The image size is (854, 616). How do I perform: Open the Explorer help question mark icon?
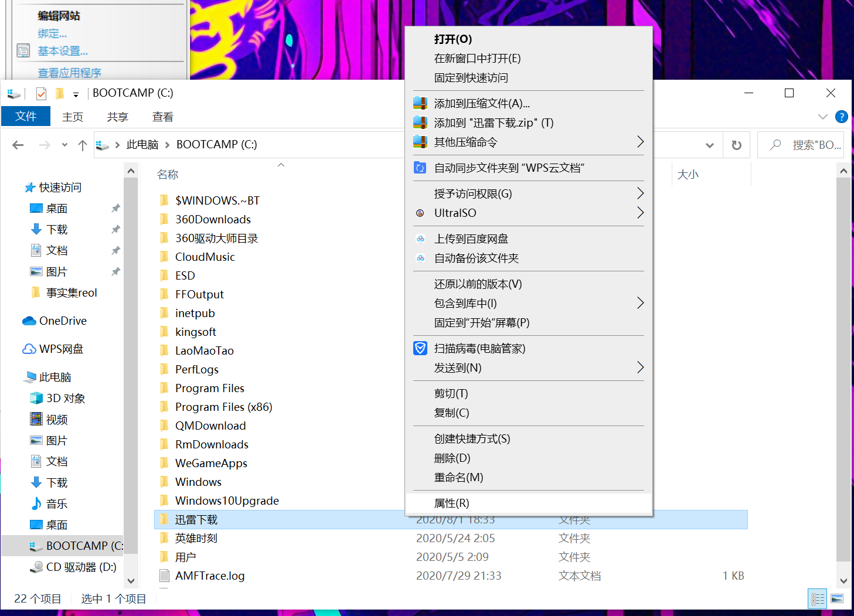coord(842,117)
